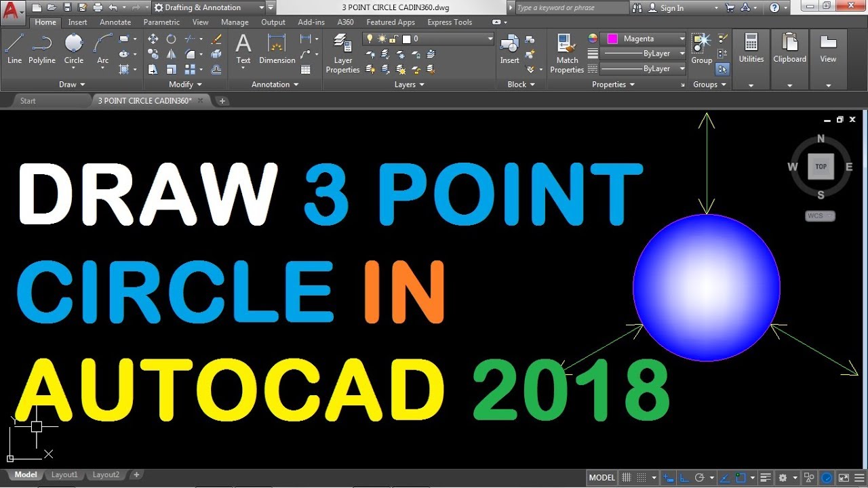Click the Match Properties icon
The width and height of the screenshot is (868, 488).
coord(567,54)
